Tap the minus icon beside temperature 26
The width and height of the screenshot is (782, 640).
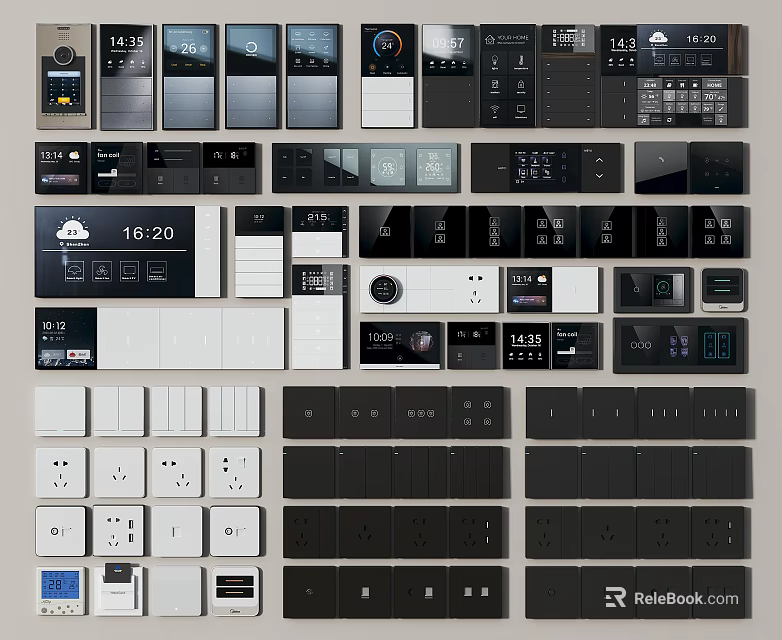click(173, 48)
